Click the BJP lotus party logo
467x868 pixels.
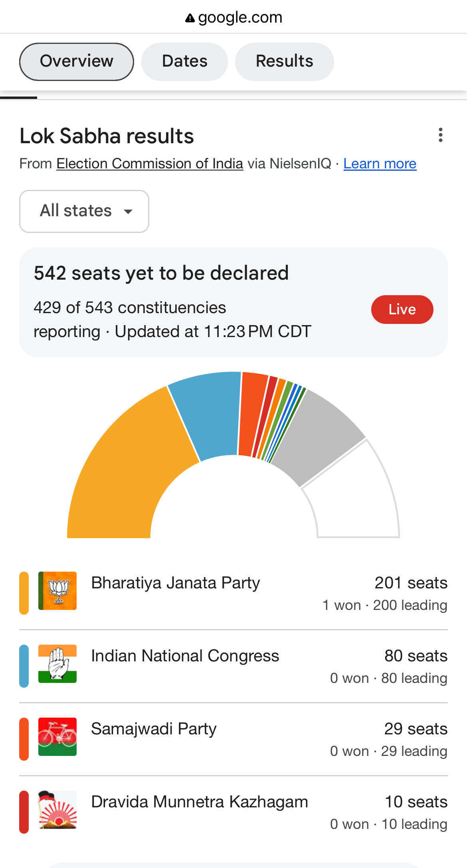(57, 591)
